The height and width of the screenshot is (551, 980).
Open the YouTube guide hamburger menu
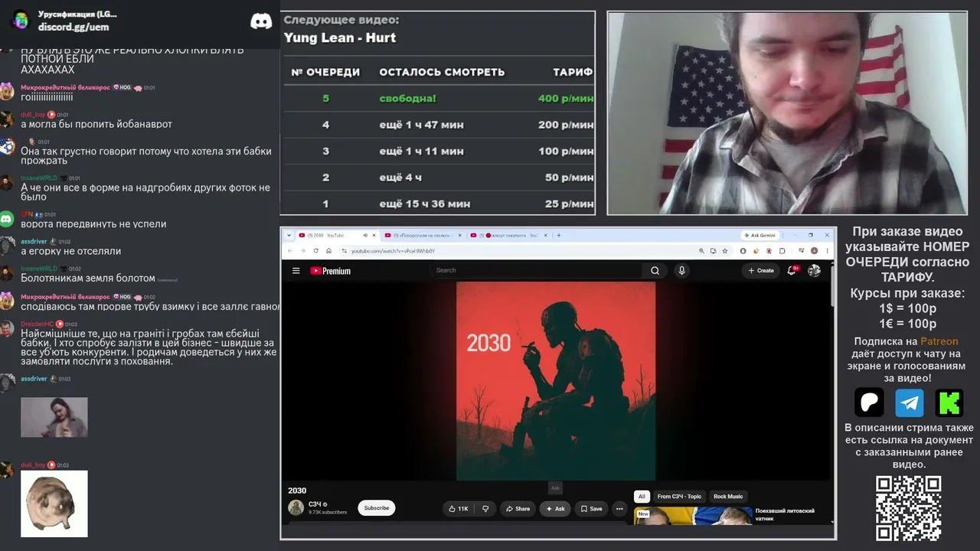(296, 271)
